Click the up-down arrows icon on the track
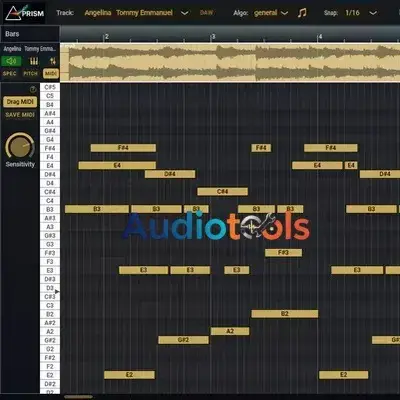This screenshot has height=400, width=400. (53, 61)
